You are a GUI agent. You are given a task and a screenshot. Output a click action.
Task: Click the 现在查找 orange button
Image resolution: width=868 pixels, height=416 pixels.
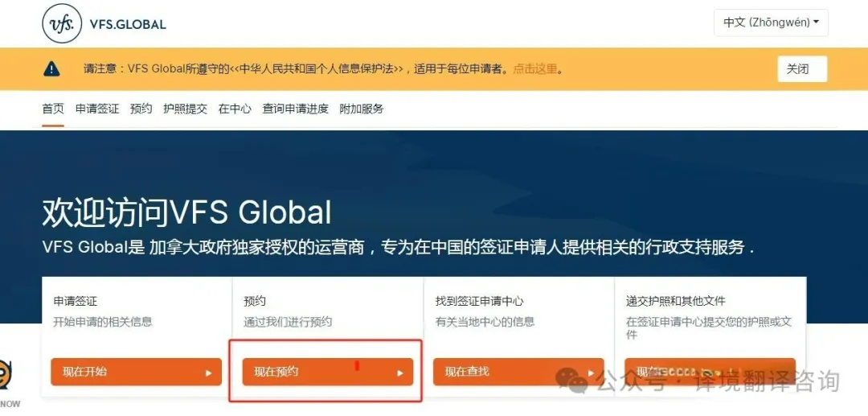tap(518, 372)
